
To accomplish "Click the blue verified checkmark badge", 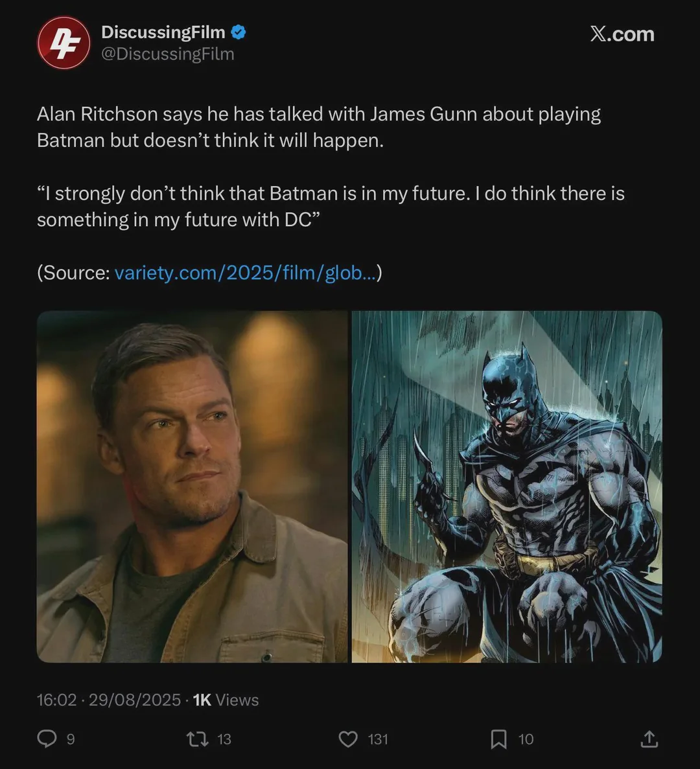I will 239,32.
